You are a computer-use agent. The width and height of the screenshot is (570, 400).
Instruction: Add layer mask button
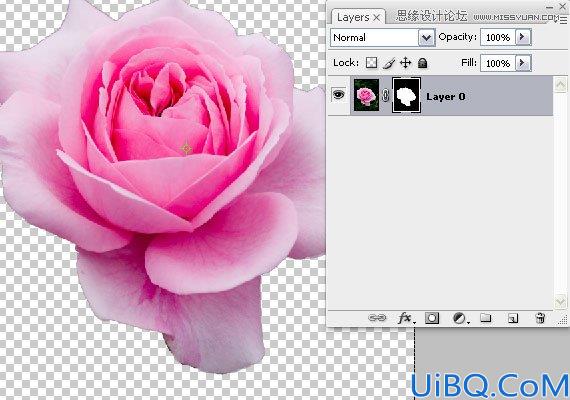432,318
